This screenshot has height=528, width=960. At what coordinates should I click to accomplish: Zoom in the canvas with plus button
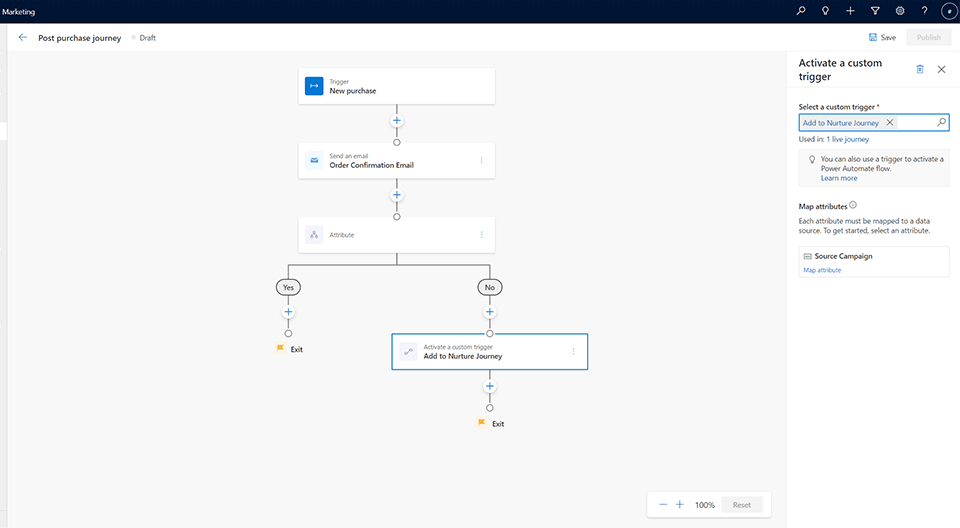680,505
